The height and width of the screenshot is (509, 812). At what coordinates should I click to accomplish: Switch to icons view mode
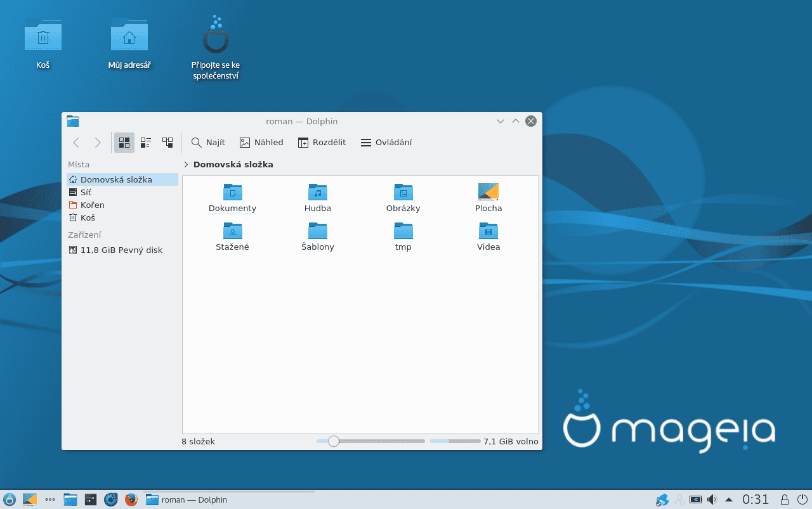[x=124, y=143]
